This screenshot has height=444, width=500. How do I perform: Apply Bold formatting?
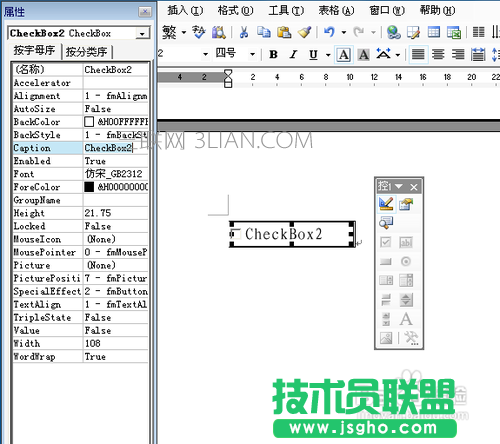tap(273, 54)
